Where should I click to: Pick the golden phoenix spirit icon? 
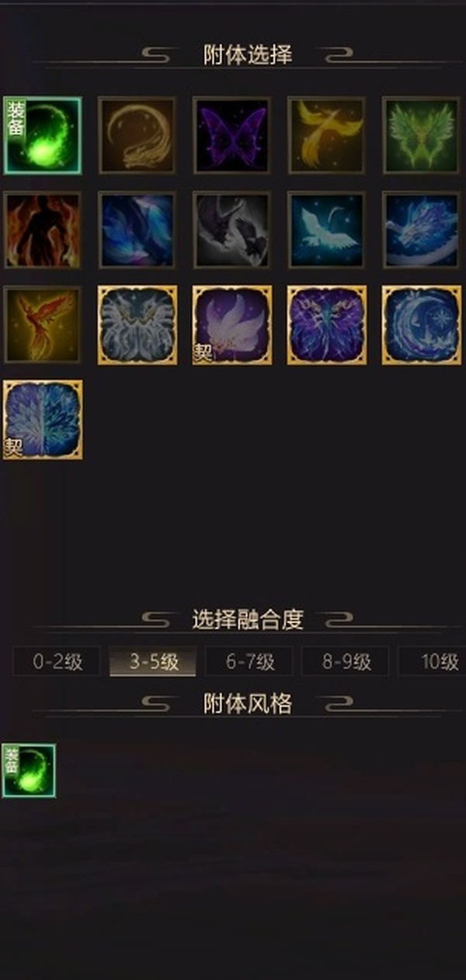(x=326, y=135)
